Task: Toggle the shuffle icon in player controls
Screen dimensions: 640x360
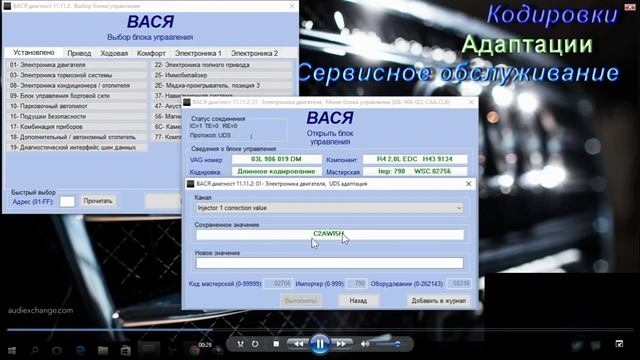Action: click(x=240, y=344)
